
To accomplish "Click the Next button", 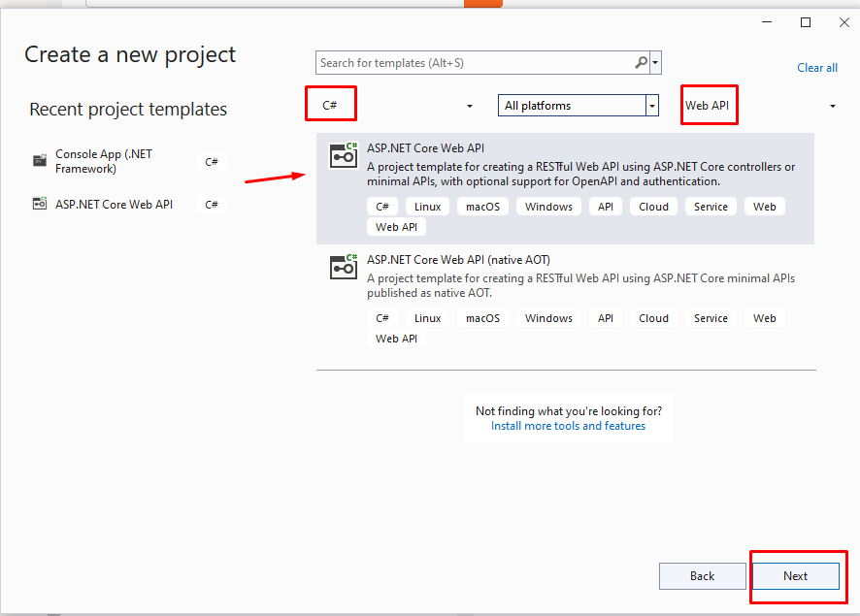I will [795, 576].
